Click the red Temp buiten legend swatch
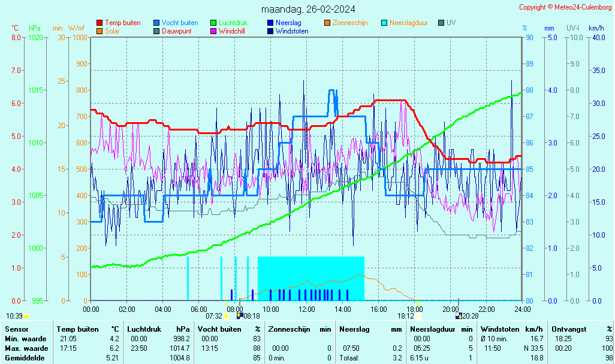 pos(100,23)
